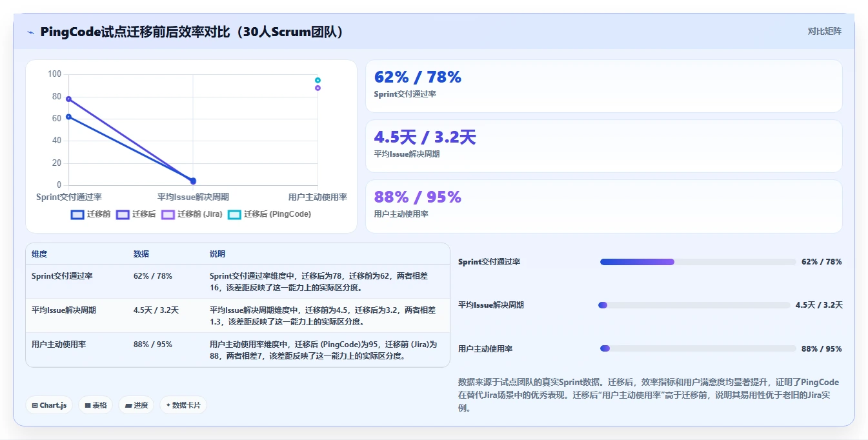The width and height of the screenshot is (868, 440).
Task: Click the 平均Issue解决周期 progress bar
Action: pos(694,305)
